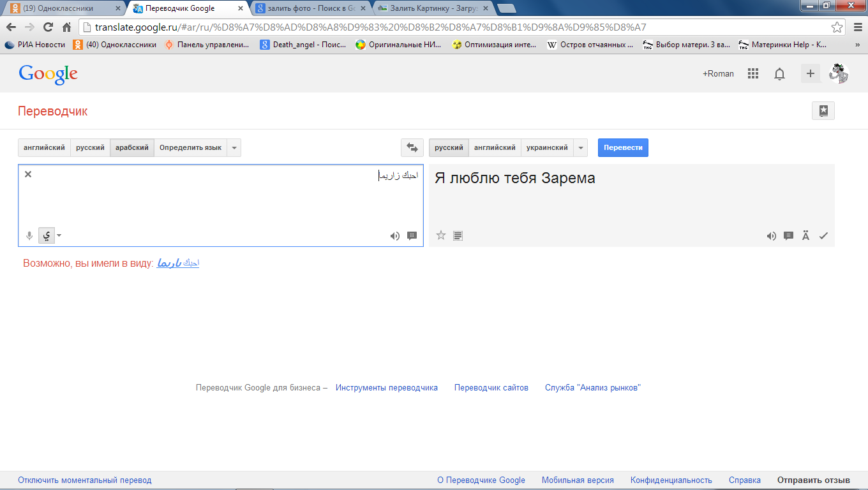This screenshot has width=868, height=490.
Task: Select source language русский
Action: [90, 147]
